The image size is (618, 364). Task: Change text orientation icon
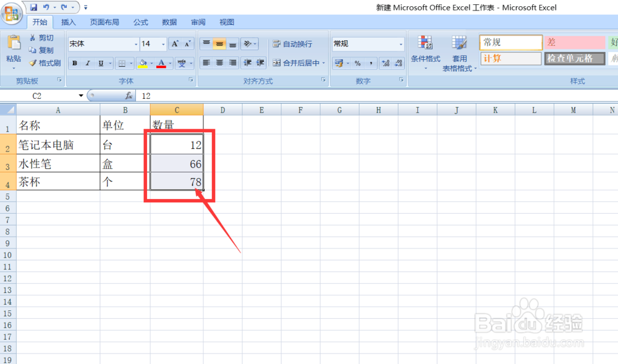coord(248,44)
